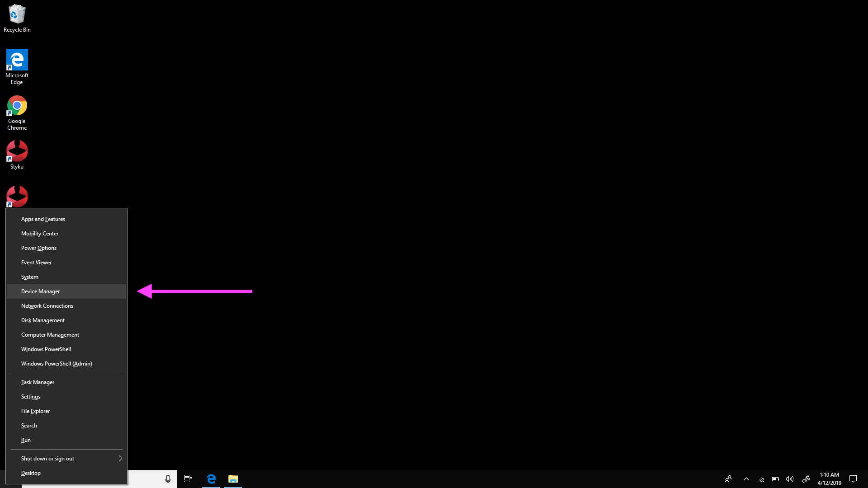Open Google Chrome desktop shortcut
The image size is (868, 488).
(x=17, y=106)
